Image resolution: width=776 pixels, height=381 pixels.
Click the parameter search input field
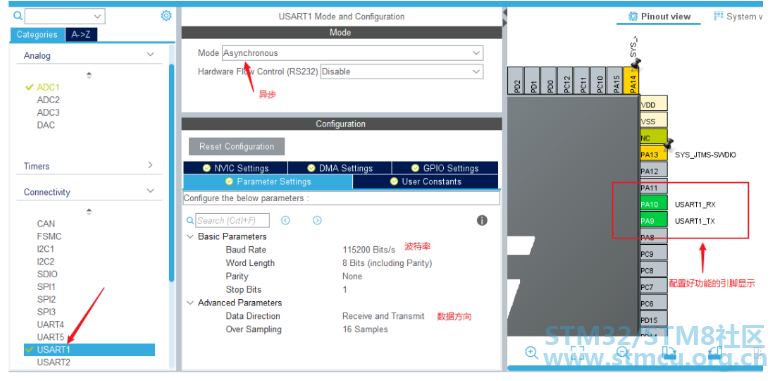click(233, 220)
